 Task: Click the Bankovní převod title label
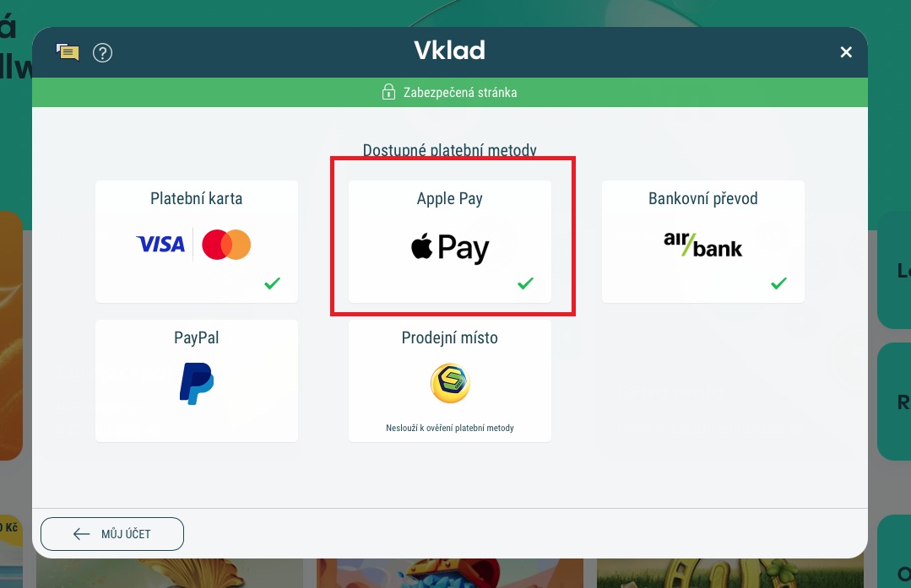(x=703, y=198)
